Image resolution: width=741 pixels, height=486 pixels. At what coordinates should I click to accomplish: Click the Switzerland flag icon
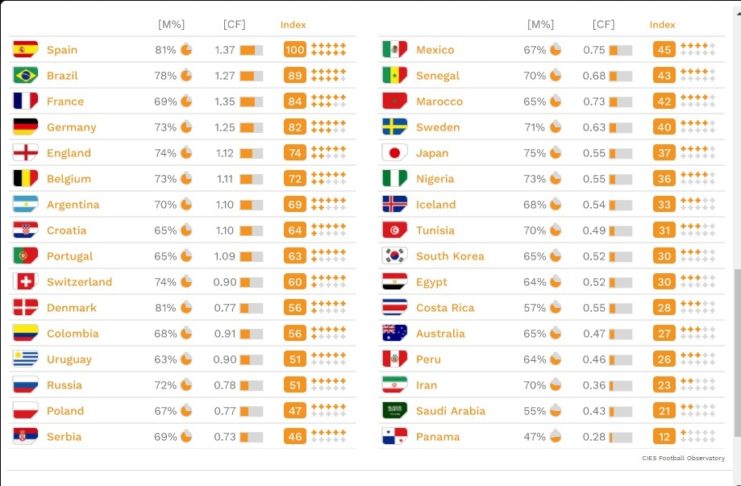tap(25, 282)
